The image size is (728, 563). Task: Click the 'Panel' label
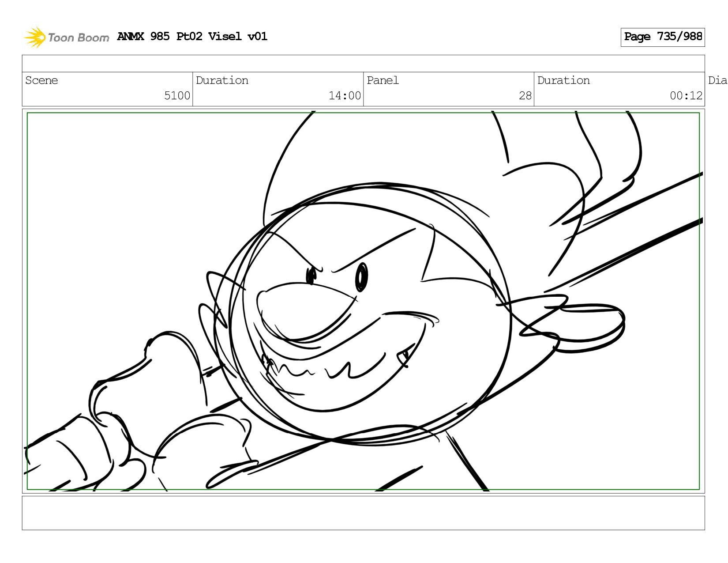[383, 80]
